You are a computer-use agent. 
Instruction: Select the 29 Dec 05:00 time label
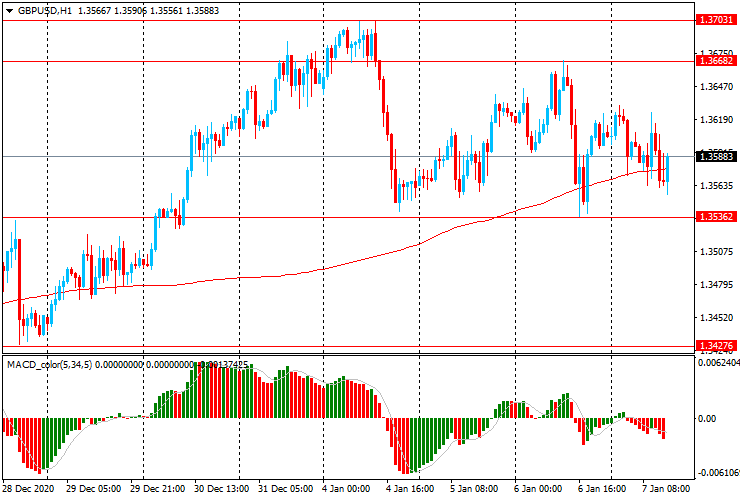pyautogui.click(x=93, y=488)
